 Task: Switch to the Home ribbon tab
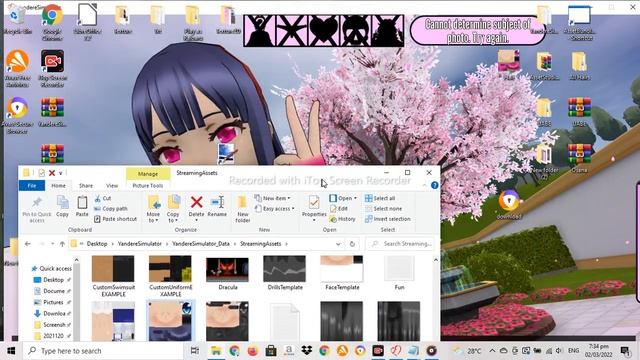58,185
